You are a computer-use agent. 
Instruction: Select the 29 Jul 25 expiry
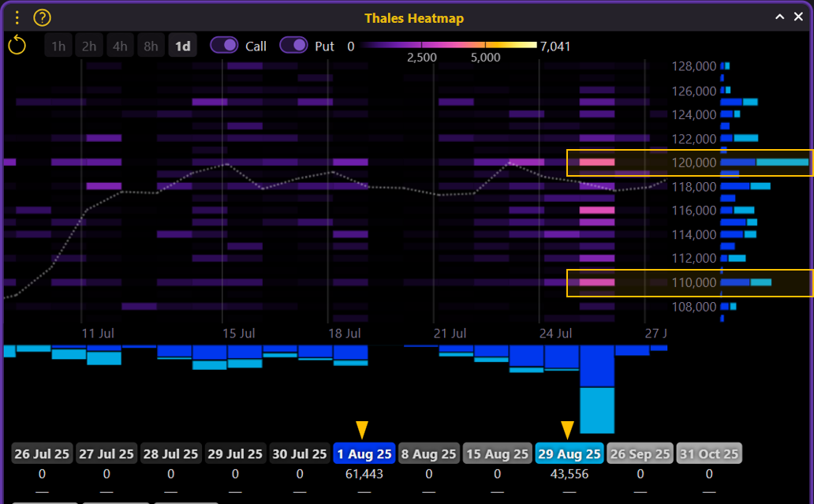coord(235,454)
